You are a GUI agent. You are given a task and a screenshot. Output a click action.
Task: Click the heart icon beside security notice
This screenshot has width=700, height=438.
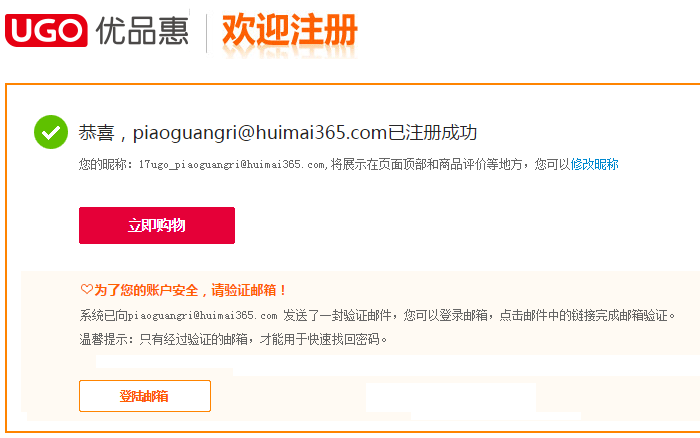(86, 290)
